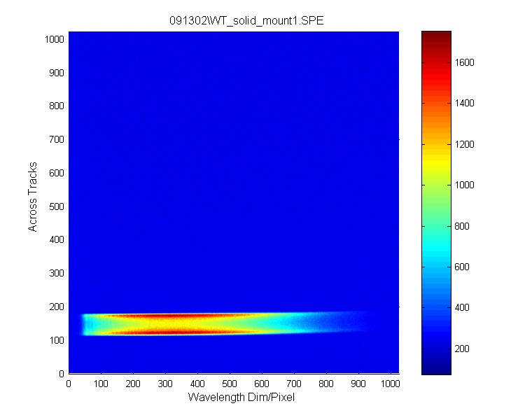Click the plot title 091302WT_solid_mount1.SPE
The image size is (525, 420).
click(x=246, y=21)
